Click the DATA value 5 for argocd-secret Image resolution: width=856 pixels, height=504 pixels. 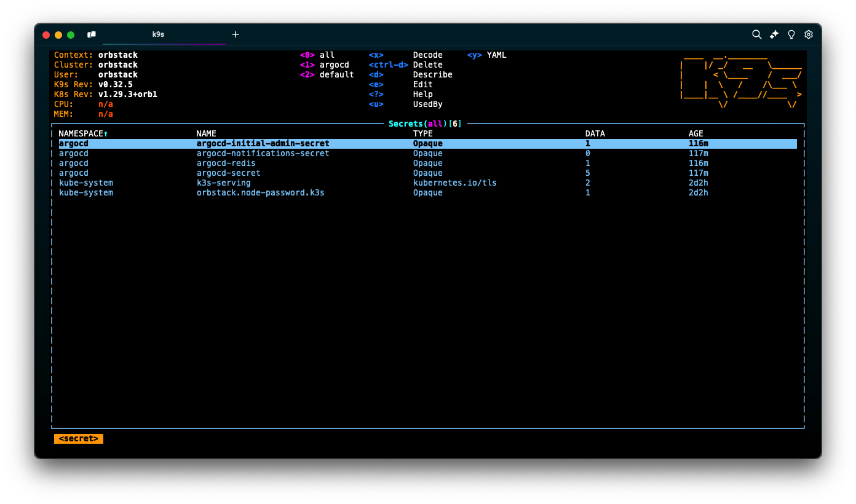[588, 173]
